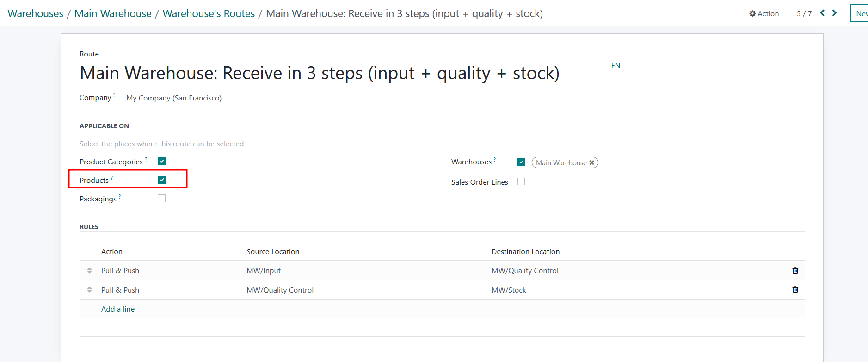Click handle icon of MW/Quality Control rule
The height and width of the screenshot is (362, 868).
coord(90,290)
